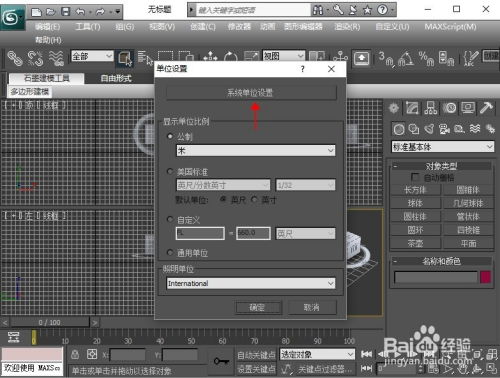Select the 美国标准 radio button
This screenshot has width=500, height=378.
pyautogui.click(x=170, y=172)
